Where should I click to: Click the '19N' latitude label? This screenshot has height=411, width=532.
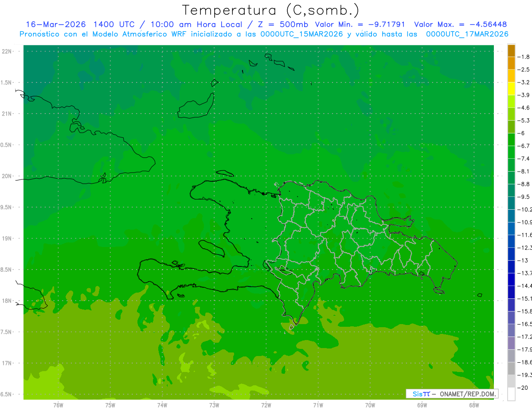pos(7,239)
